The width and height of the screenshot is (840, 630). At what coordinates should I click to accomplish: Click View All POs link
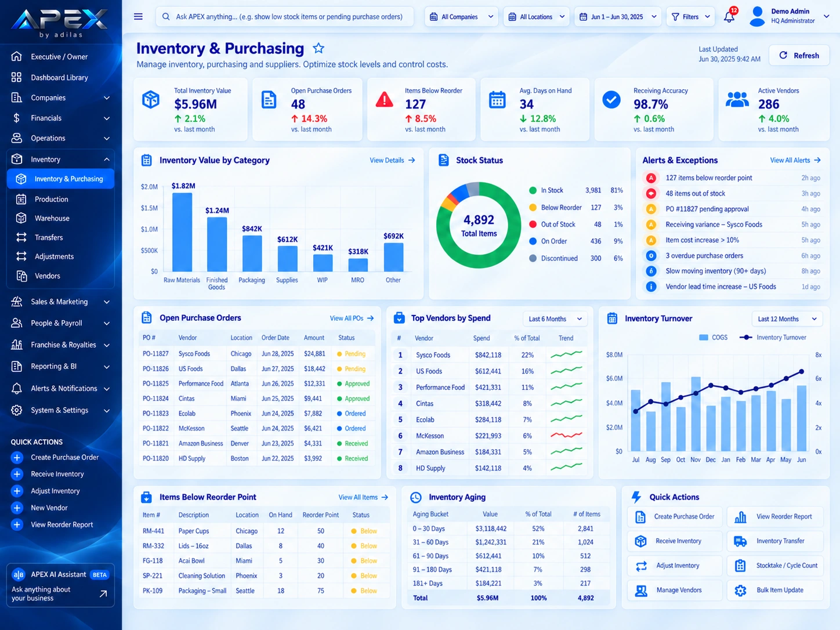[x=352, y=318]
